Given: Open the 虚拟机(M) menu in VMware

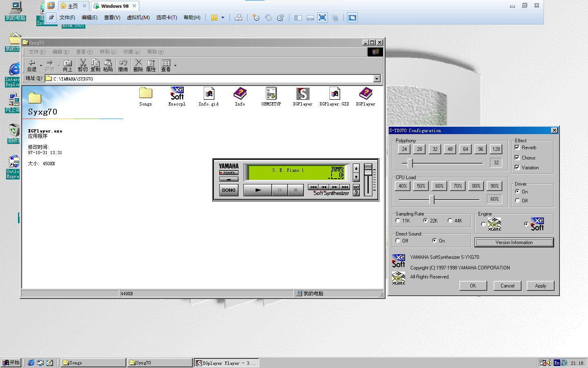Looking at the screenshot, I should 138,18.
